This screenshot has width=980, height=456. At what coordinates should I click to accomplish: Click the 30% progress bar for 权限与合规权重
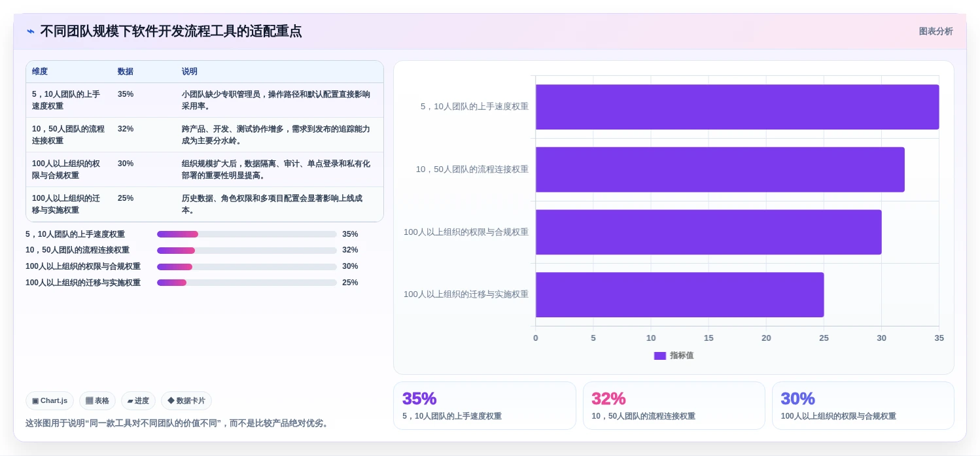tap(247, 266)
